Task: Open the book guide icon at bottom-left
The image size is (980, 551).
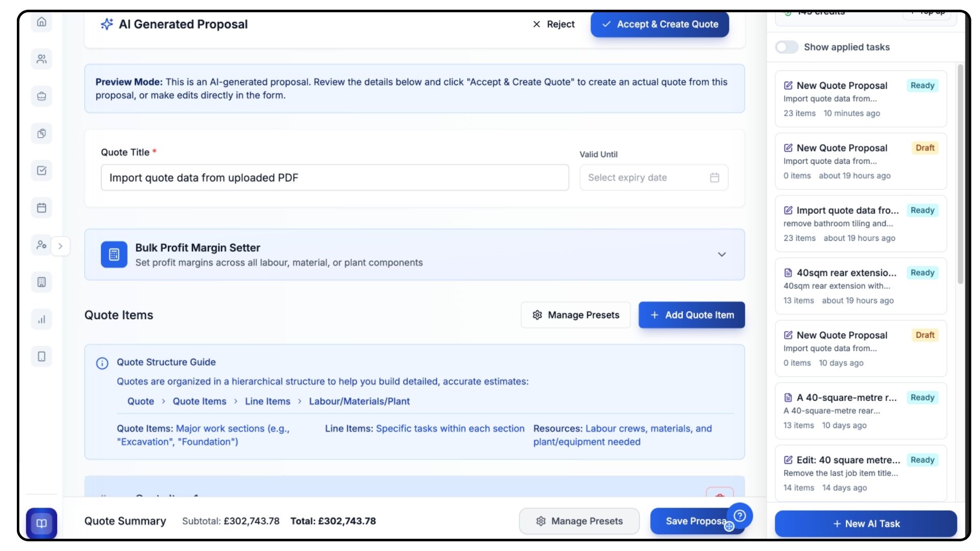Action: coord(42,523)
